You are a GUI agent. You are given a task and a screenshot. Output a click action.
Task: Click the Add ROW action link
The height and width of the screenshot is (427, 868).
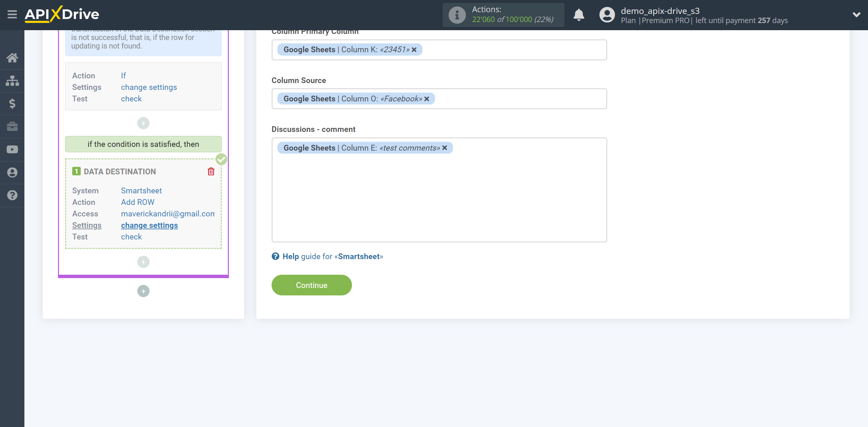point(138,202)
